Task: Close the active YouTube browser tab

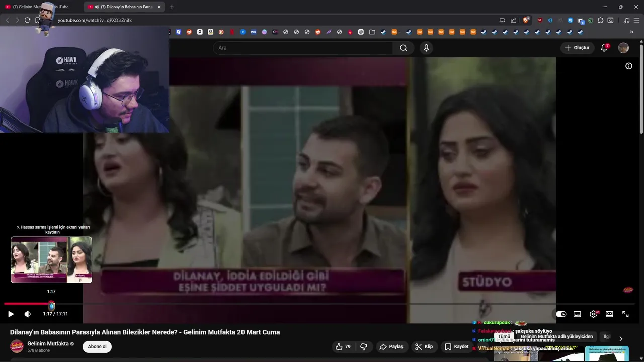Action: tap(159, 7)
